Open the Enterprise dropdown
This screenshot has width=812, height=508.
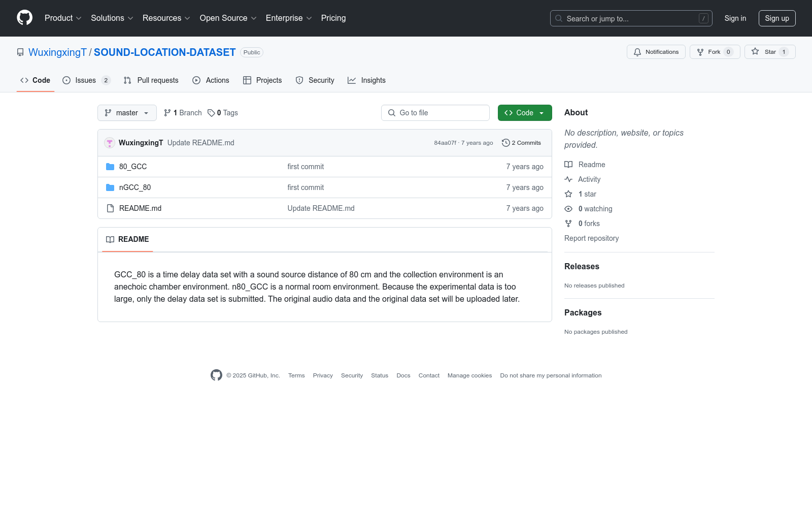[x=289, y=18]
